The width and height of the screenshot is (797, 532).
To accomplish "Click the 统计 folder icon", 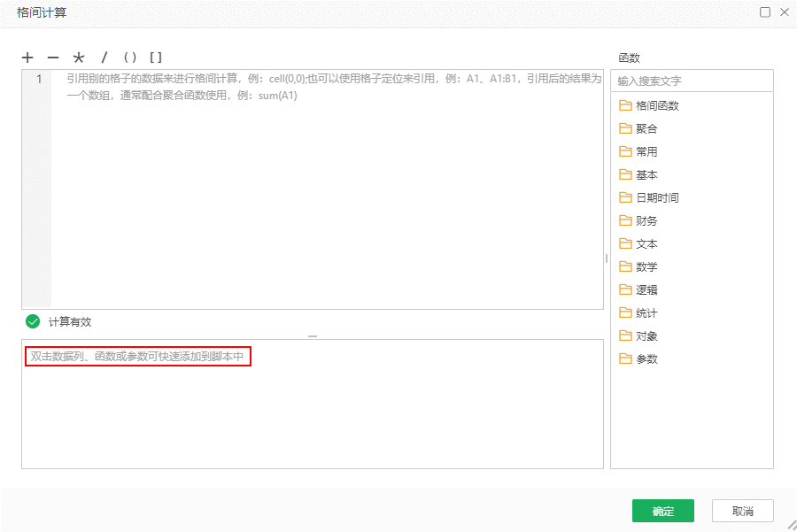I will (x=625, y=312).
